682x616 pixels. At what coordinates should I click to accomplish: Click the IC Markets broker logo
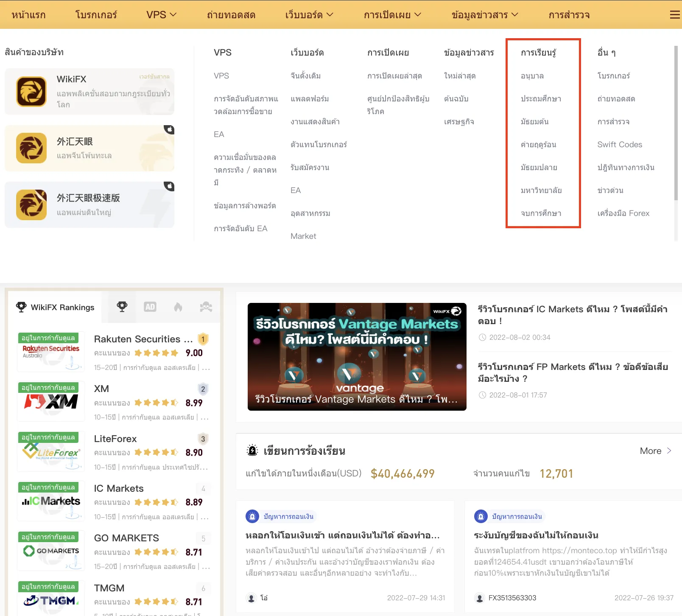51,501
